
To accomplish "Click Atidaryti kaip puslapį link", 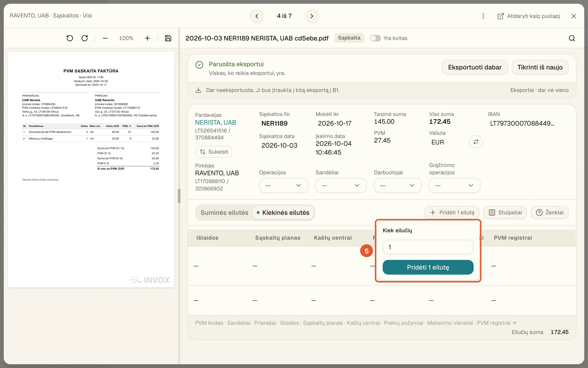I will point(529,16).
